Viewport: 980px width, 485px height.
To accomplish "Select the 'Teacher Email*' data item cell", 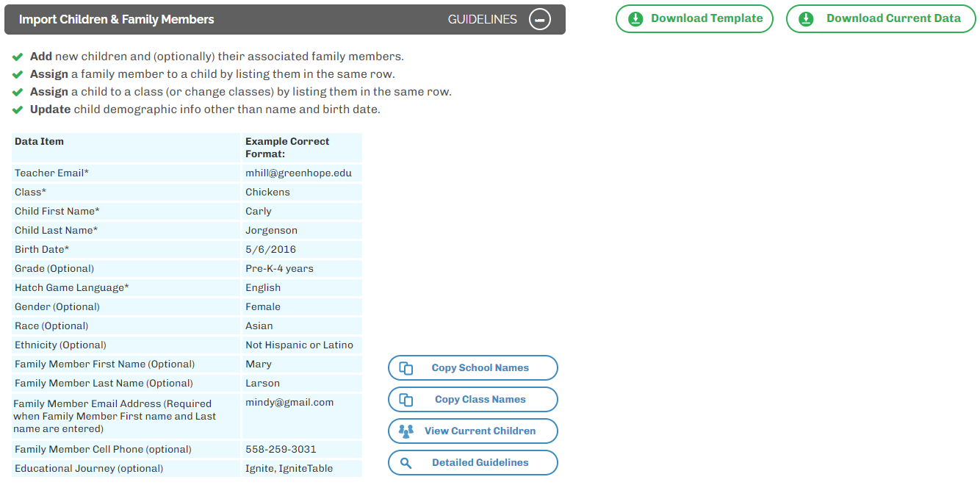I will 126,173.
